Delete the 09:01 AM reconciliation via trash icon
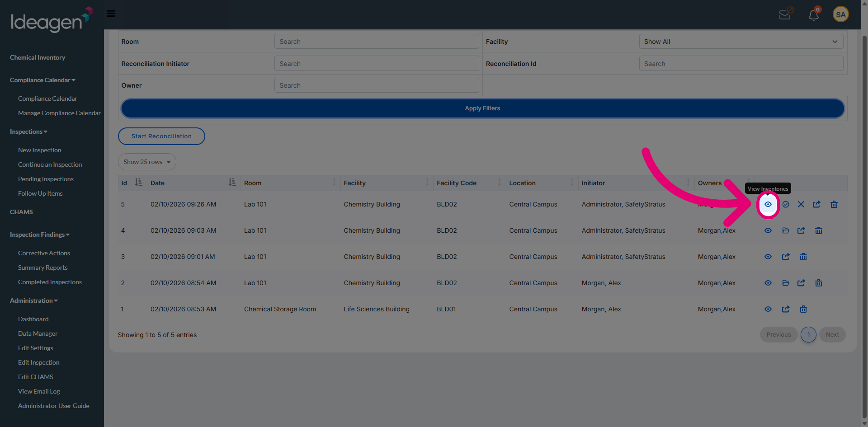 click(x=803, y=257)
